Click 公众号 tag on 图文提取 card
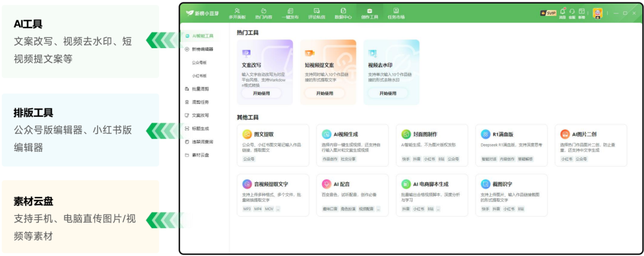The width and height of the screenshot is (644, 256). [x=248, y=159]
